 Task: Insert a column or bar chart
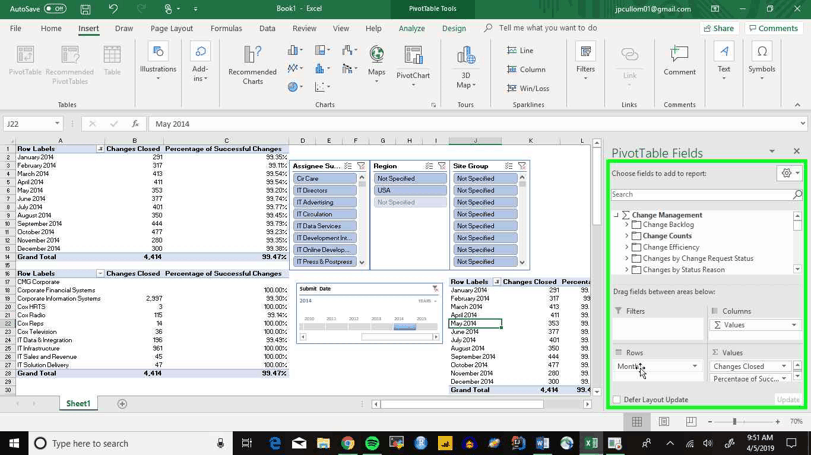pos(295,50)
